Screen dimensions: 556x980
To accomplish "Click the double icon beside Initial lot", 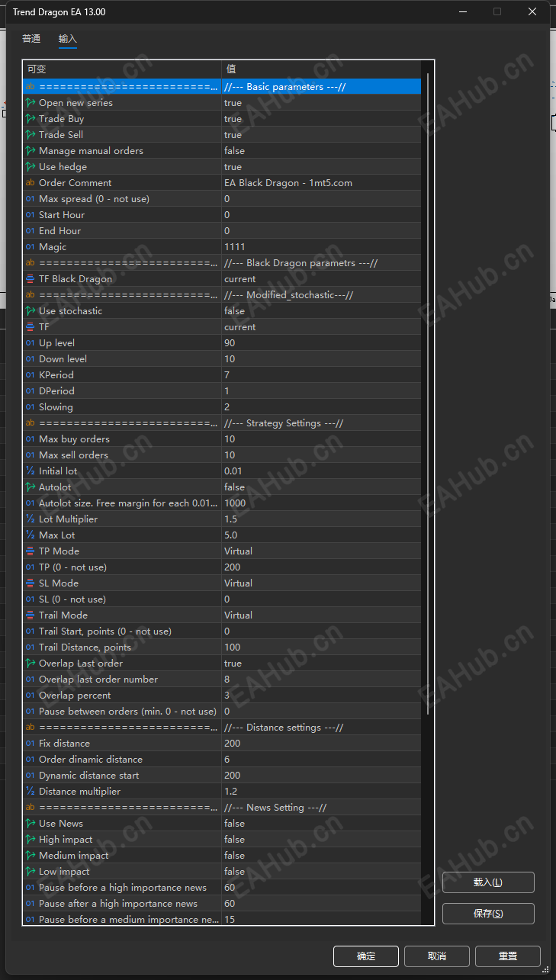I will pos(31,471).
